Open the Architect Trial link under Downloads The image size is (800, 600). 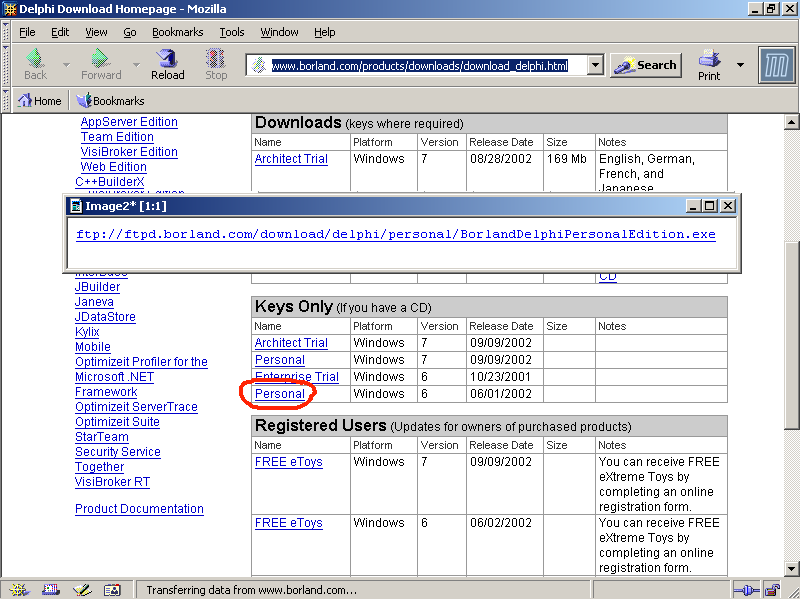click(x=291, y=159)
